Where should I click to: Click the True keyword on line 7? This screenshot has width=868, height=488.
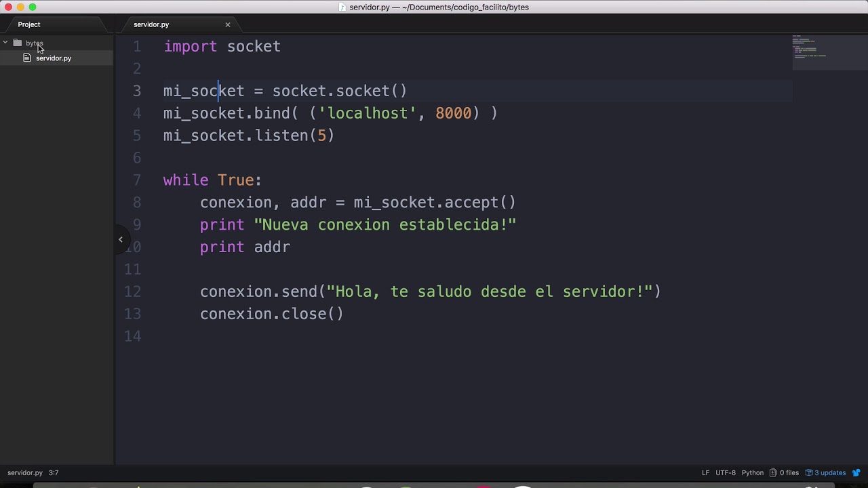[x=235, y=180]
